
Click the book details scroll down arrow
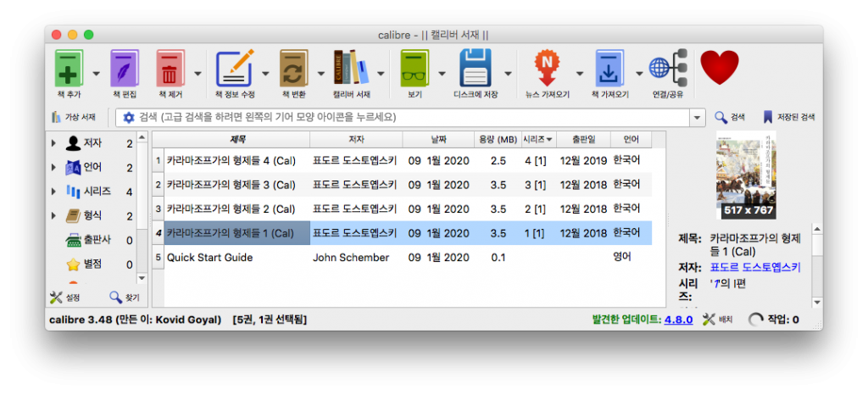(x=817, y=302)
